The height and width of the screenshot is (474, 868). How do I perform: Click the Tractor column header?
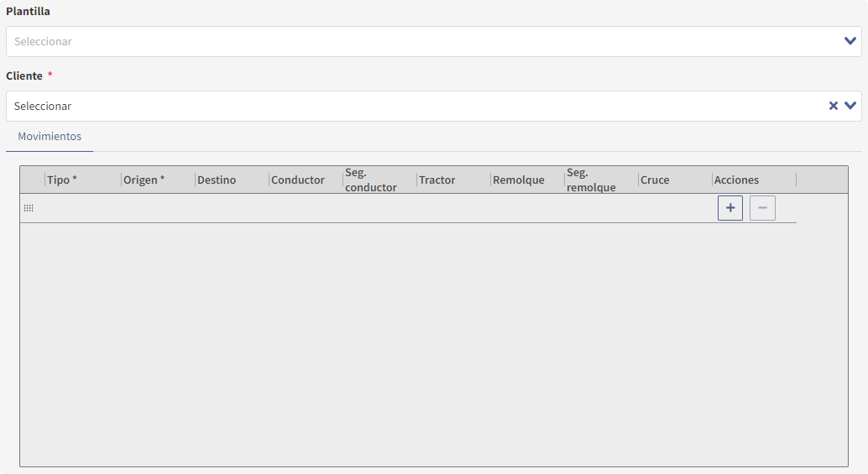[437, 180]
